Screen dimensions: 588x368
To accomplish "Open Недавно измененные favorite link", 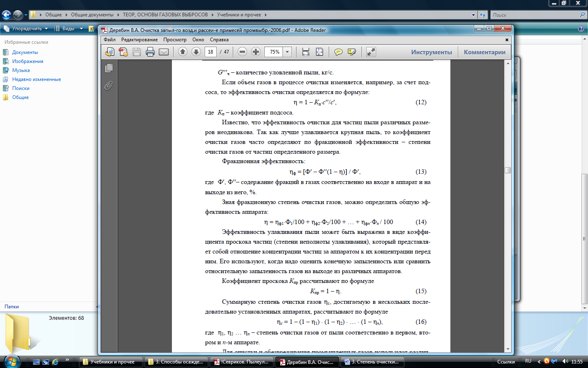I will 36,79.
